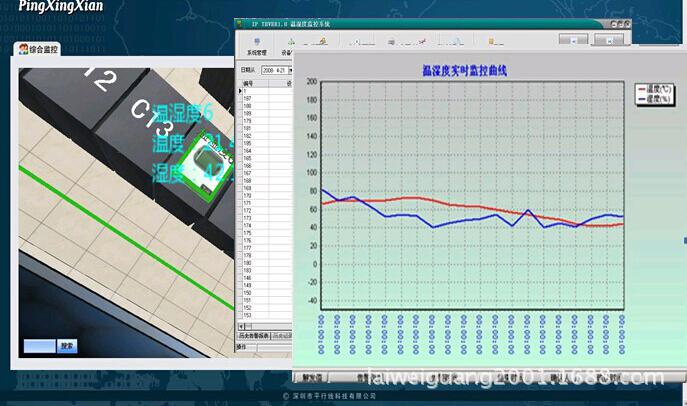Click the orange user toolbar icon
Image resolution: width=687 pixels, height=406 pixels.
tap(322, 41)
